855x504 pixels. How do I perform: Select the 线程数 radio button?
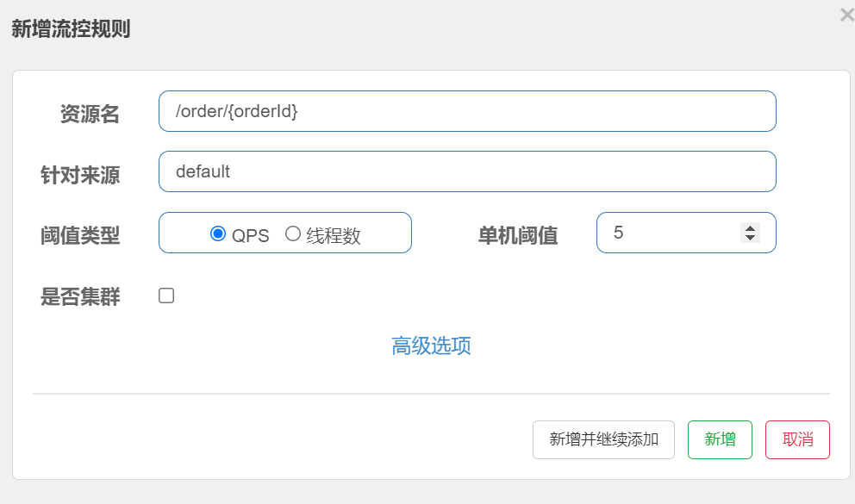tap(293, 233)
